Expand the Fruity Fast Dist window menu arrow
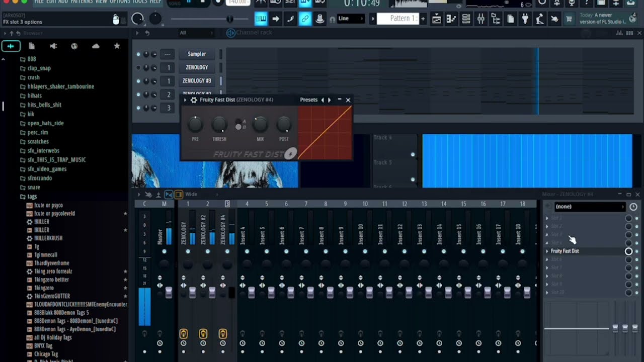644x362 pixels. click(x=185, y=100)
